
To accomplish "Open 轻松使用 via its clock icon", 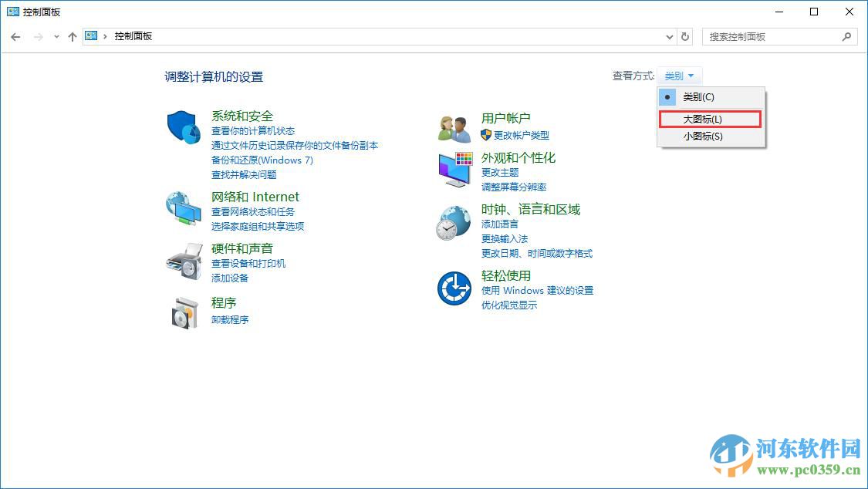I will click(454, 287).
